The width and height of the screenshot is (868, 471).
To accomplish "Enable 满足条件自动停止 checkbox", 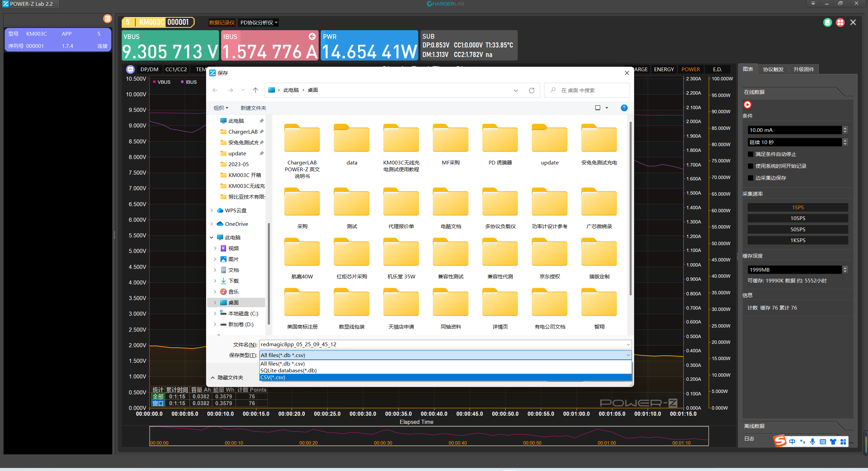I will (750, 154).
